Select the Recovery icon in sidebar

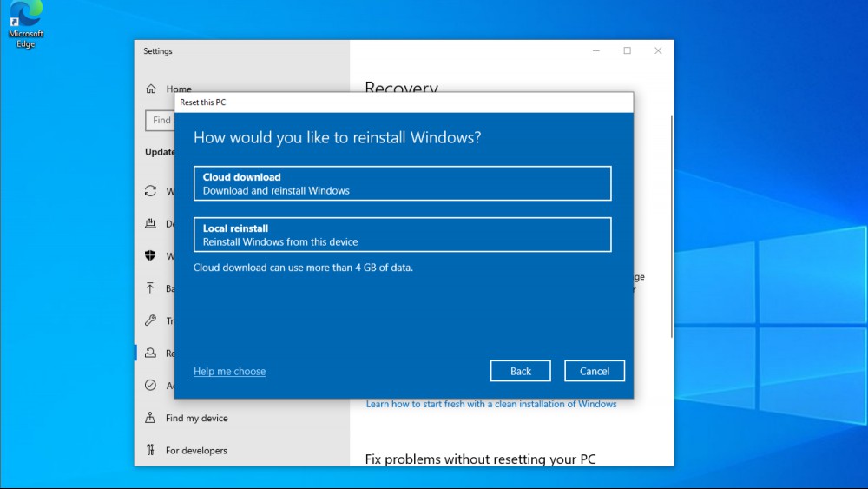150,353
